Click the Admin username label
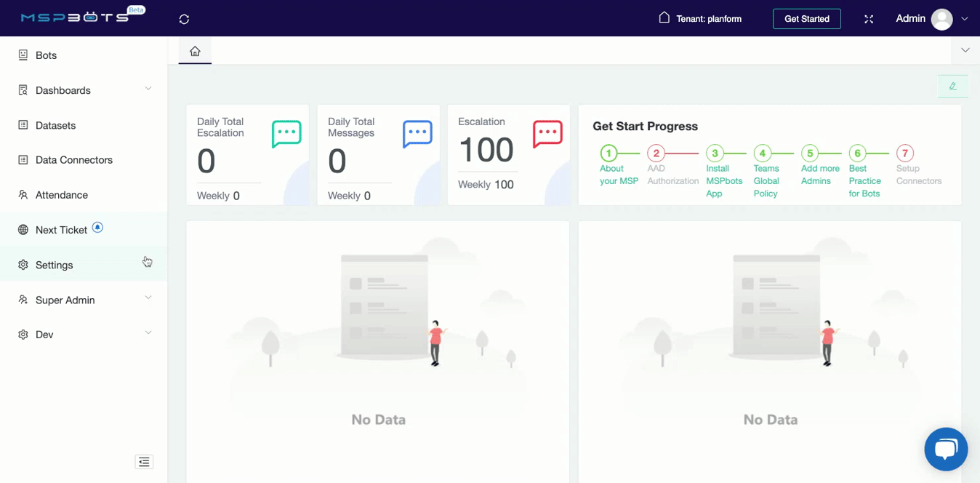This screenshot has width=980, height=483. [910, 18]
